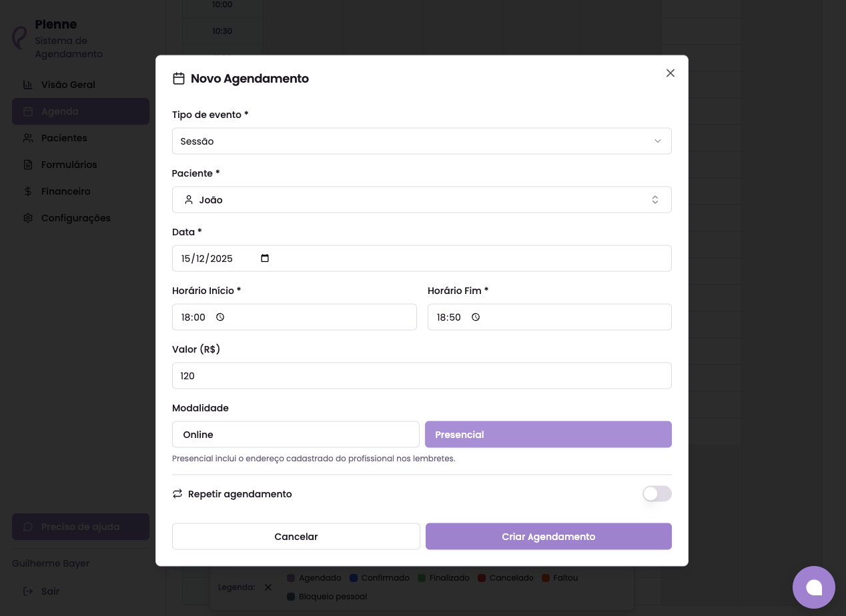Go to Formulários in the sidebar

point(69,165)
